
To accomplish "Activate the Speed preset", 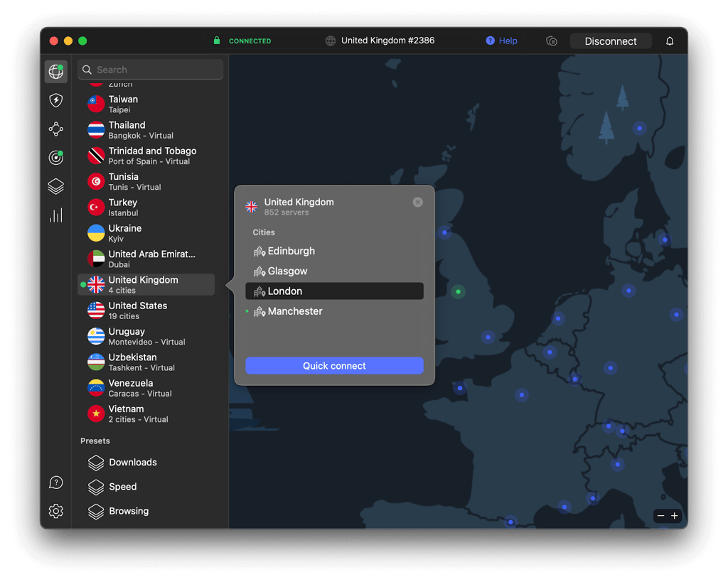I will coord(112,486).
